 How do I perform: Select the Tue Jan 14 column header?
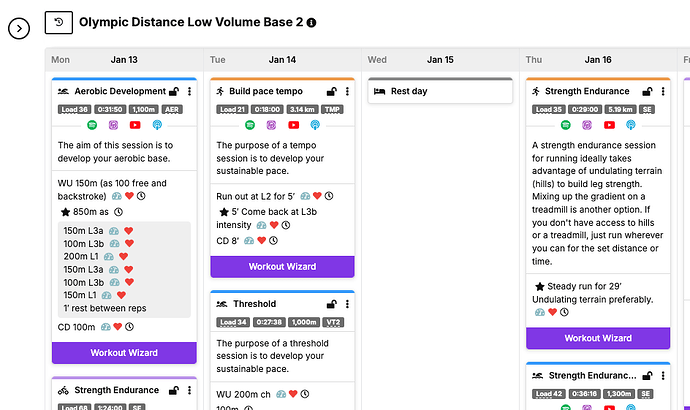pyautogui.click(x=281, y=59)
